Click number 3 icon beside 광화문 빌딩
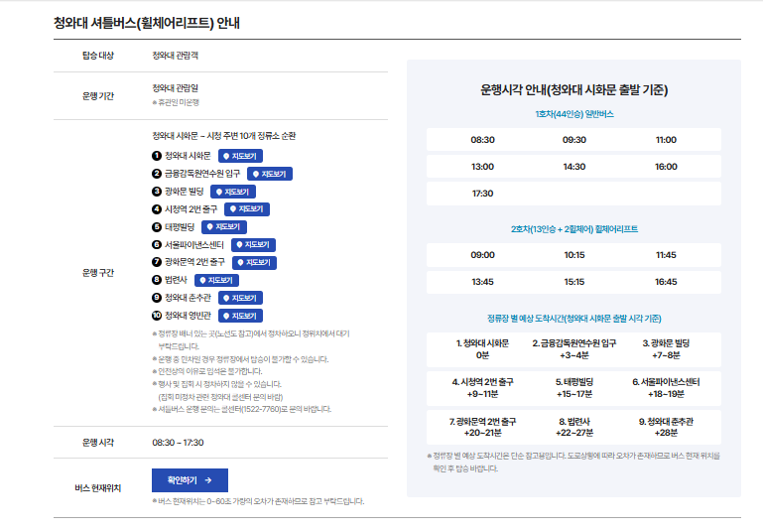Viewport: 763px width, 532px height. tap(157, 192)
